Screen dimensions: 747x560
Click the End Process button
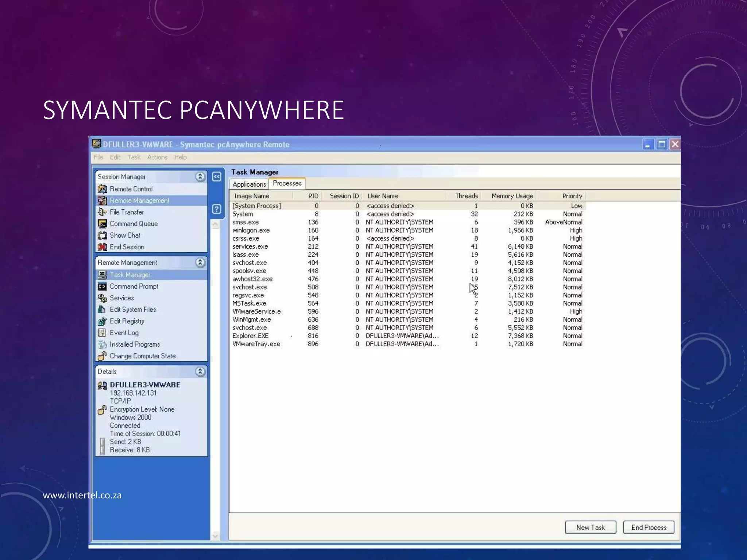pos(649,527)
